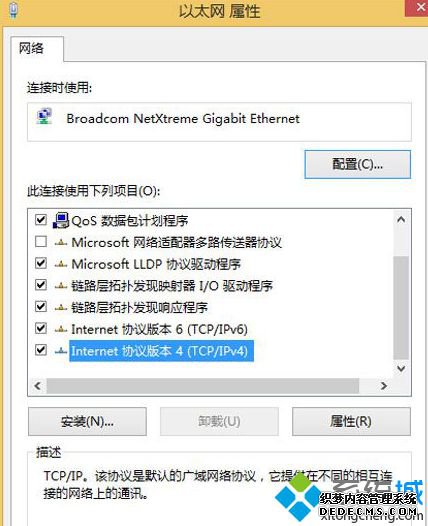The image size is (428, 526).
Task: Click the list's scroll down arrow
Action: pos(401,368)
